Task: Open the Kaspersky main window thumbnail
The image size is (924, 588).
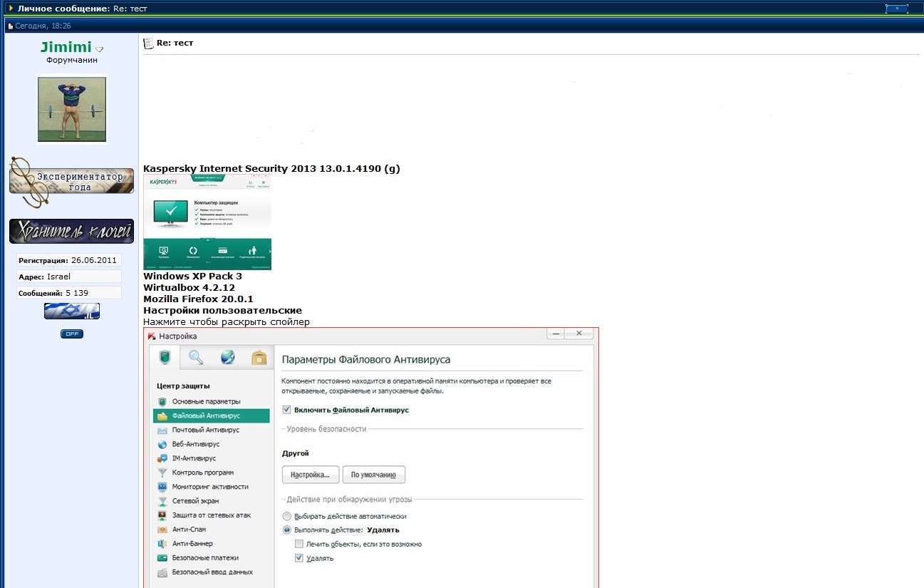Action: [x=207, y=222]
